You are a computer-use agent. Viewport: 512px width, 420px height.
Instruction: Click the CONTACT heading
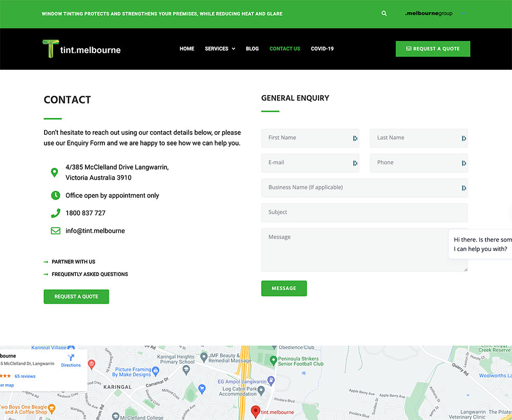[67, 99]
